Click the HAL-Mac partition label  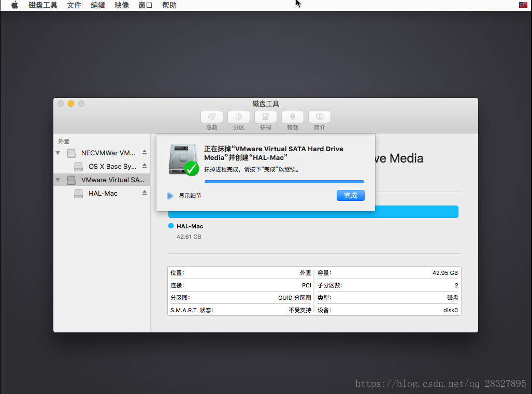[x=190, y=226]
